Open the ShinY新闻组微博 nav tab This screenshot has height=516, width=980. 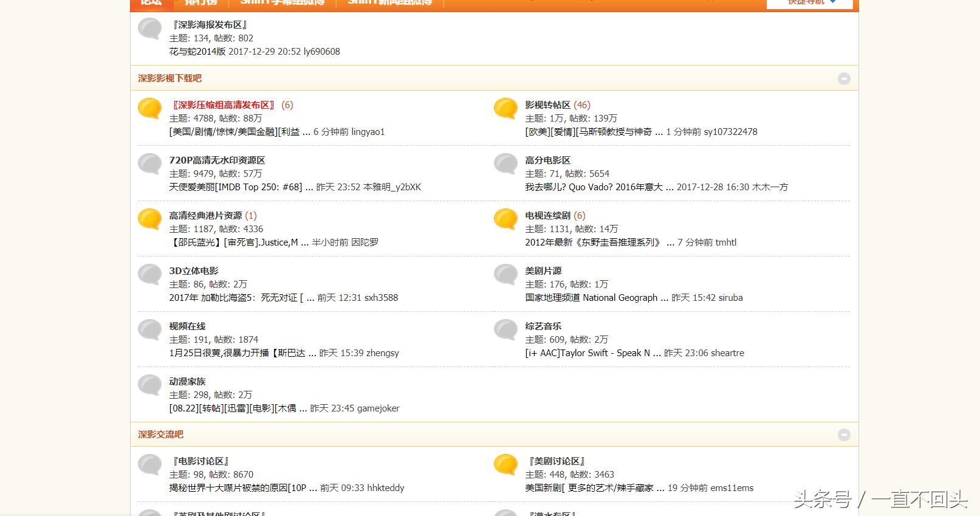[389, 3]
